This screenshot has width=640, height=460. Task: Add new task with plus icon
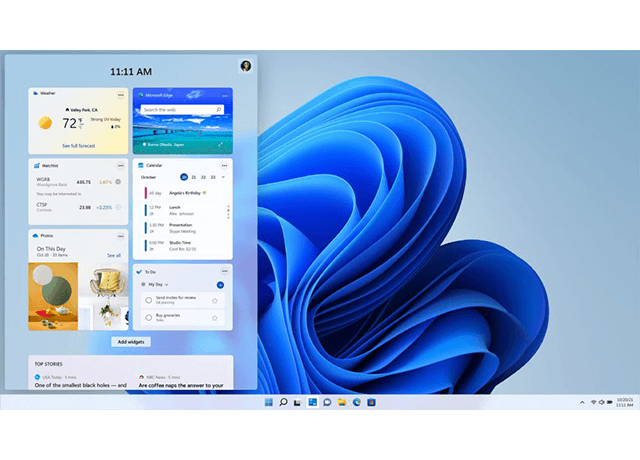click(220, 285)
